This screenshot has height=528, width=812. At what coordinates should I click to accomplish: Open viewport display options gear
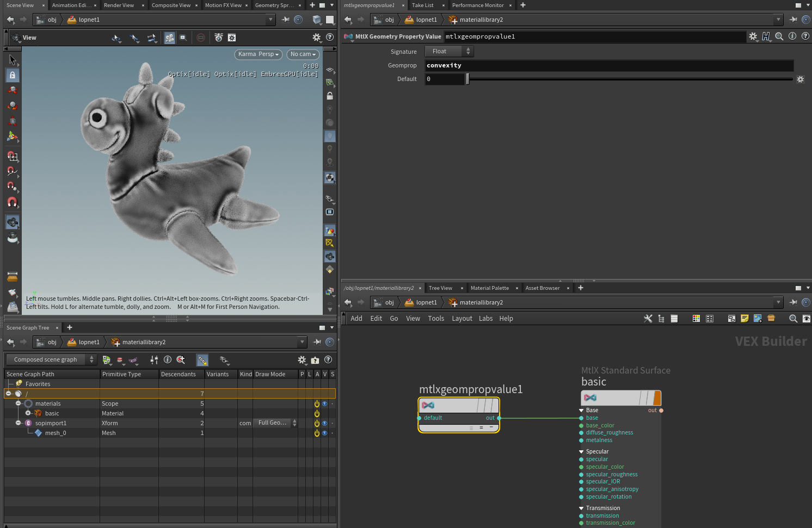[317, 38]
